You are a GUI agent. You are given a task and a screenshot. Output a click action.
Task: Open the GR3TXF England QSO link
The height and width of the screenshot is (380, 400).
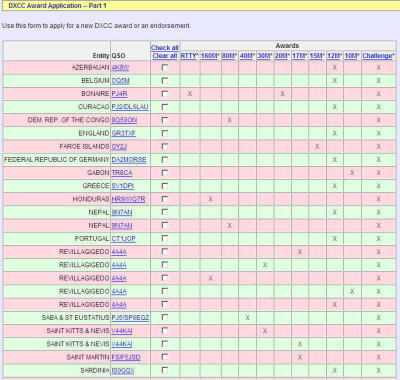(x=123, y=133)
